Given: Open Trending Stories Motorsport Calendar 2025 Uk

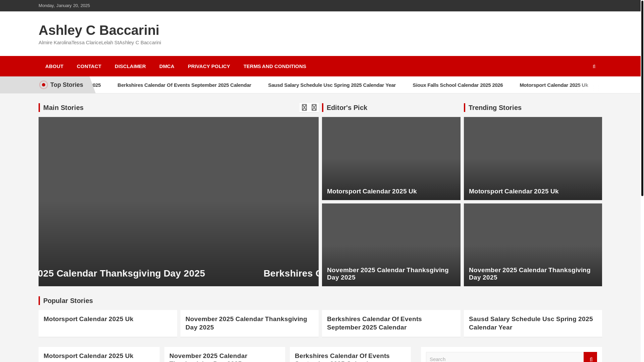Looking at the screenshot, I should [x=514, y=191].
